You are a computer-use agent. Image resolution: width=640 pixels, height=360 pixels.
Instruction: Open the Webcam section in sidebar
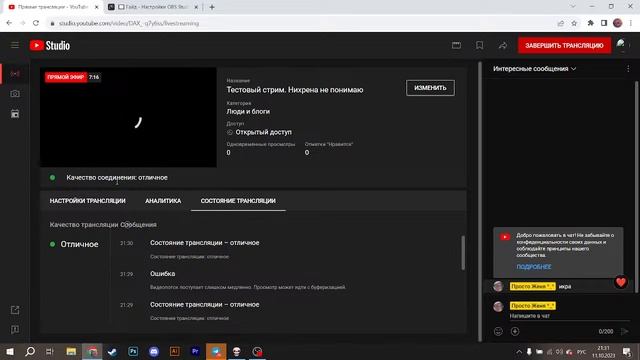15,94
